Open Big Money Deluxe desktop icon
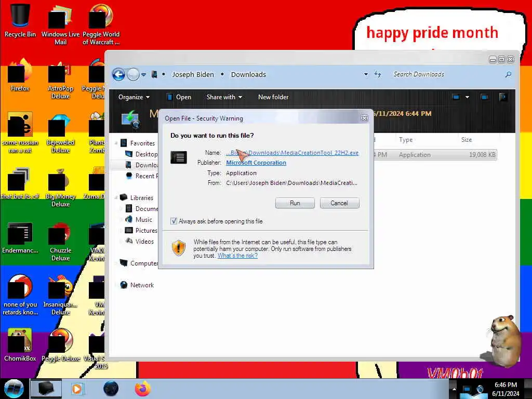 (x=60, y=187)
